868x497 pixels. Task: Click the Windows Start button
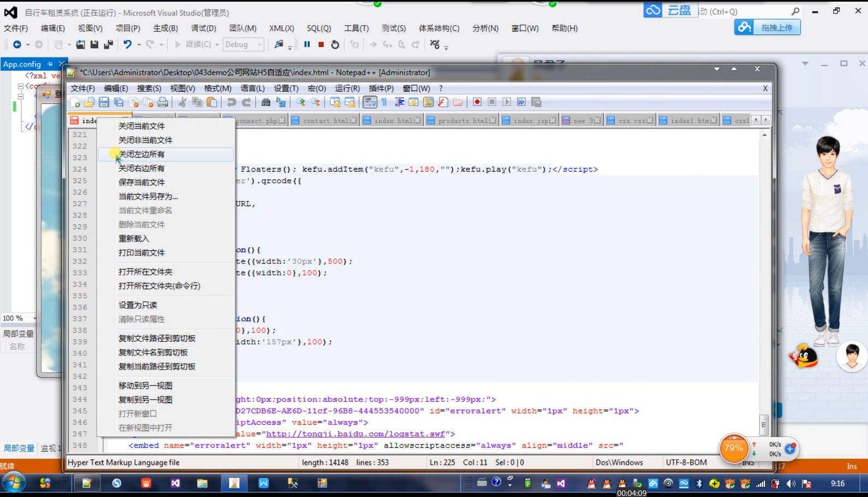pyautogui.click(x=14, y=483)
